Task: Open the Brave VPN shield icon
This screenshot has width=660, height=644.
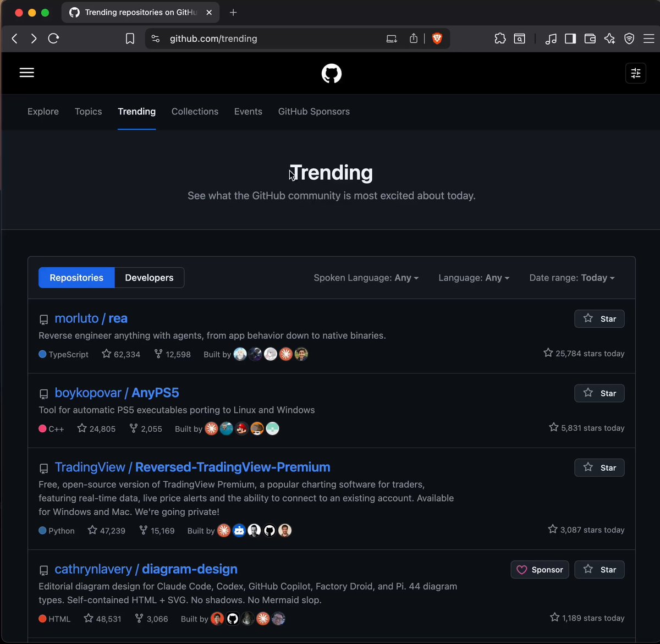Action: 629,38
